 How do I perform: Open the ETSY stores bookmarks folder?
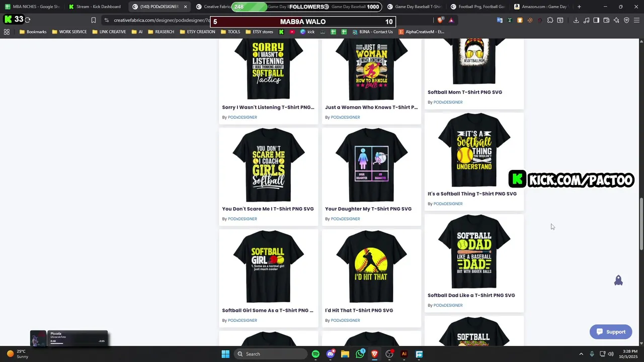259,32
